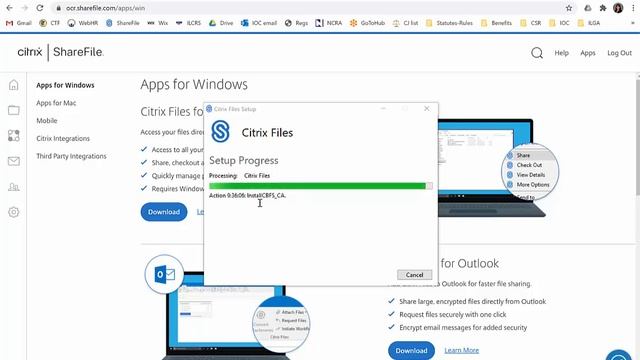Click the Citrix ShareFile logo
The image size is (640, 360).
60,52
